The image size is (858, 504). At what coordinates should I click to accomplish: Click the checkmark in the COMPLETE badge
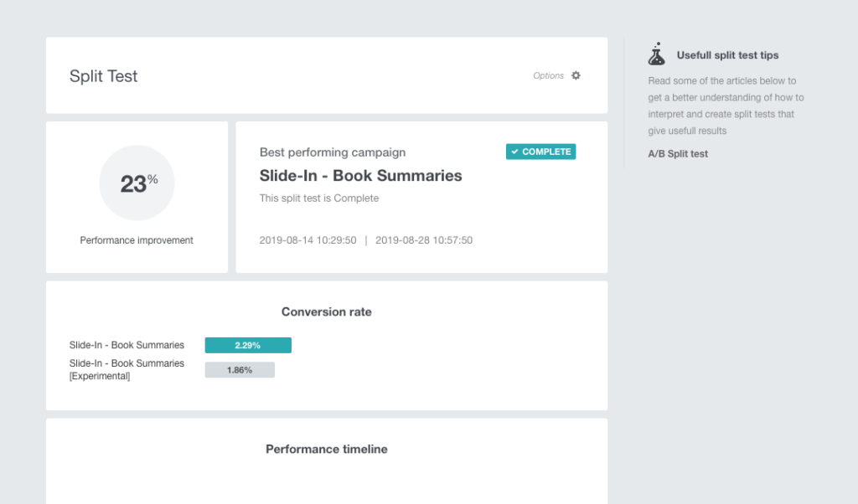[514, 152]
